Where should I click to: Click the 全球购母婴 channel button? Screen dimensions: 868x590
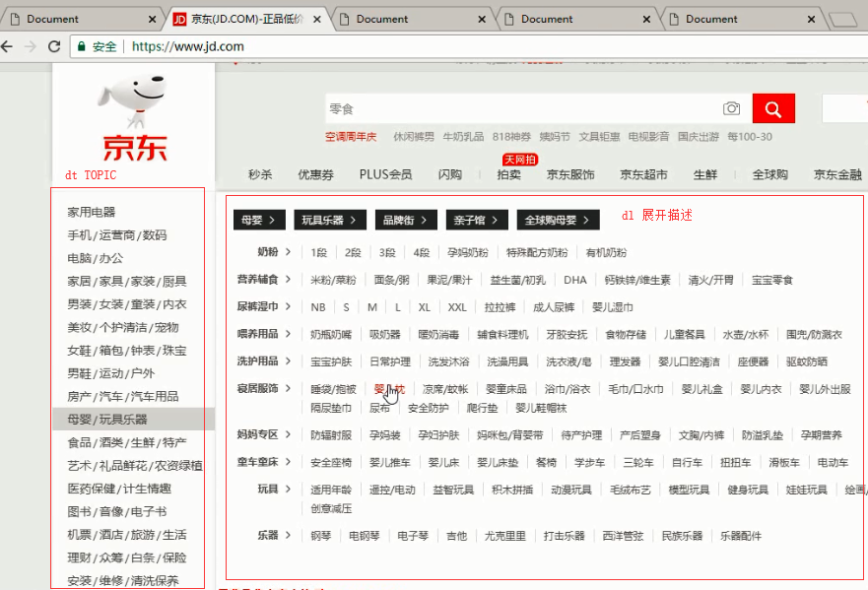coord(558,220)
